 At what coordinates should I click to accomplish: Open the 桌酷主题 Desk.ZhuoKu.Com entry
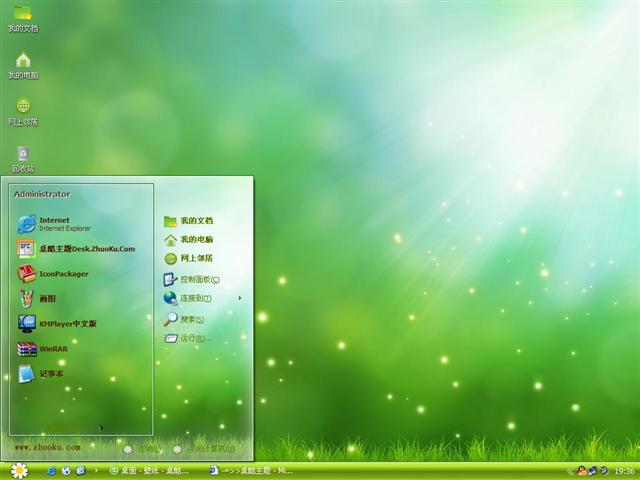[x=76, y=249]
